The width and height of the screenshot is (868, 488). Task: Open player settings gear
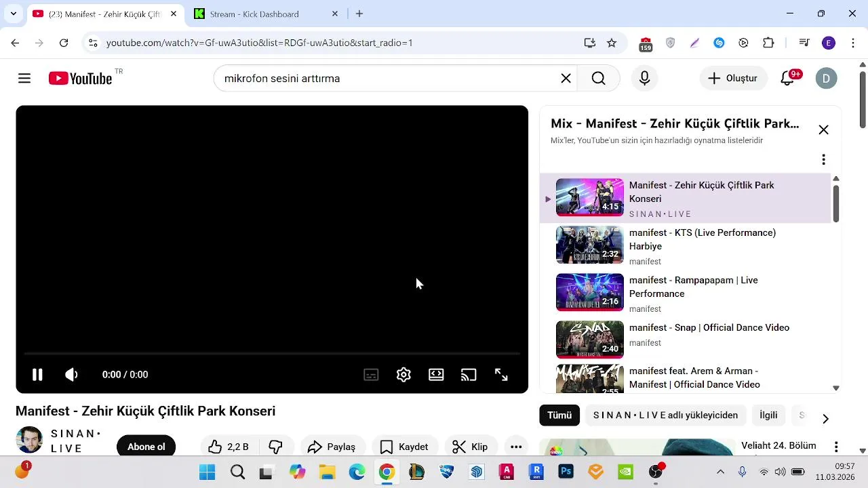point(403,375)
